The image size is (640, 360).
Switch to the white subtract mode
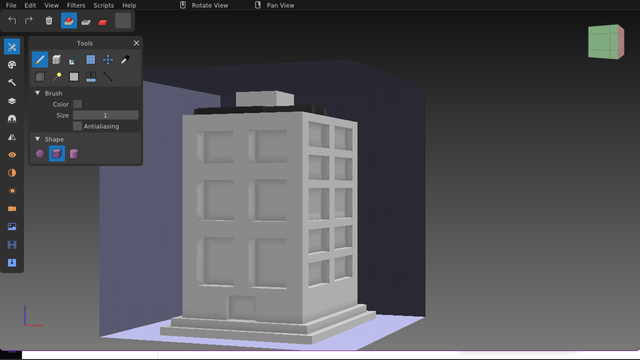(x=86, y=21)
